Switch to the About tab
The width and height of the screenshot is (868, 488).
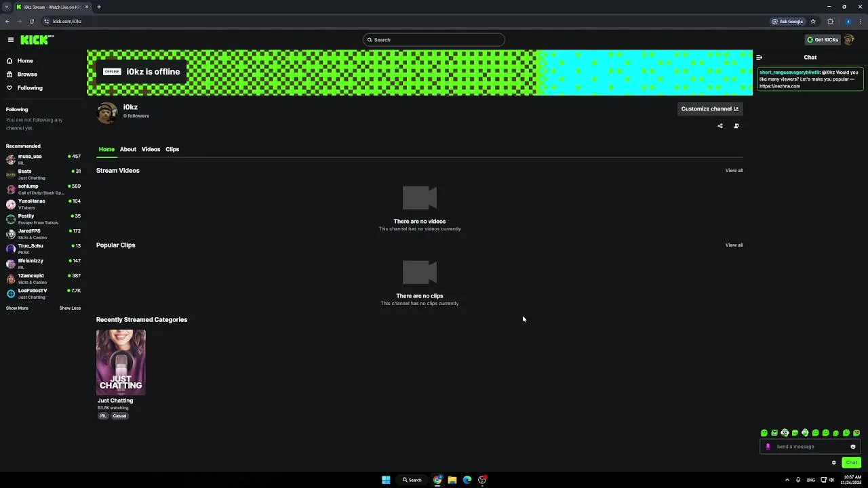[128, 149]
